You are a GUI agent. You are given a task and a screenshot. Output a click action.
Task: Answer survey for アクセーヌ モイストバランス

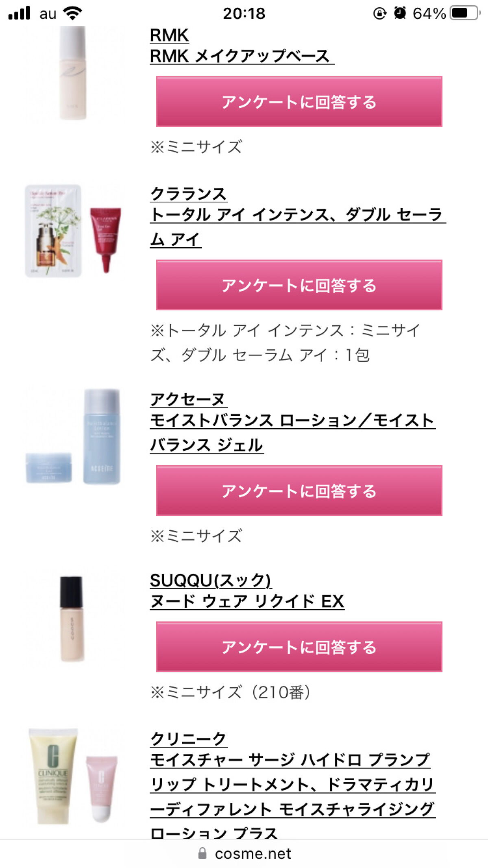tap(299, 491)
